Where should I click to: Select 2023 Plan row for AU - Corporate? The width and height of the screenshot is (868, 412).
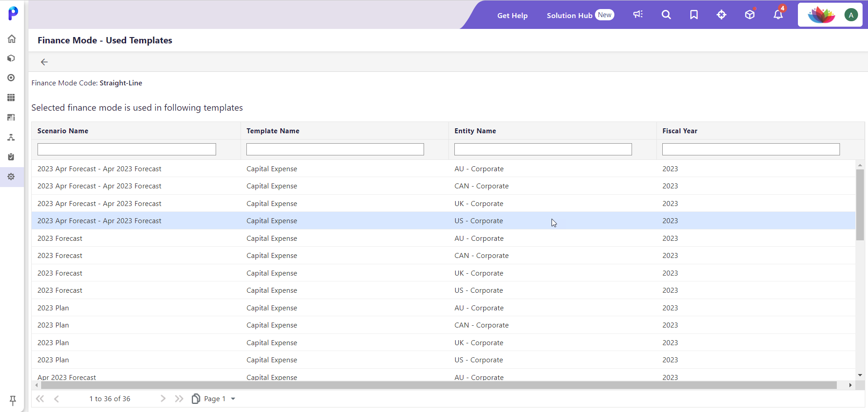coord(443,308)
